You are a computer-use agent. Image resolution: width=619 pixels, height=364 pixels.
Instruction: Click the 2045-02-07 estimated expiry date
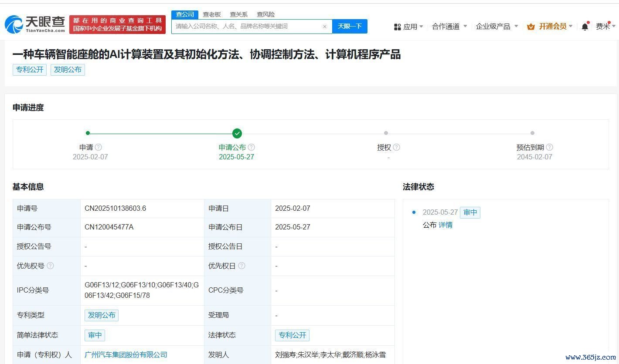tap(534, 157)
